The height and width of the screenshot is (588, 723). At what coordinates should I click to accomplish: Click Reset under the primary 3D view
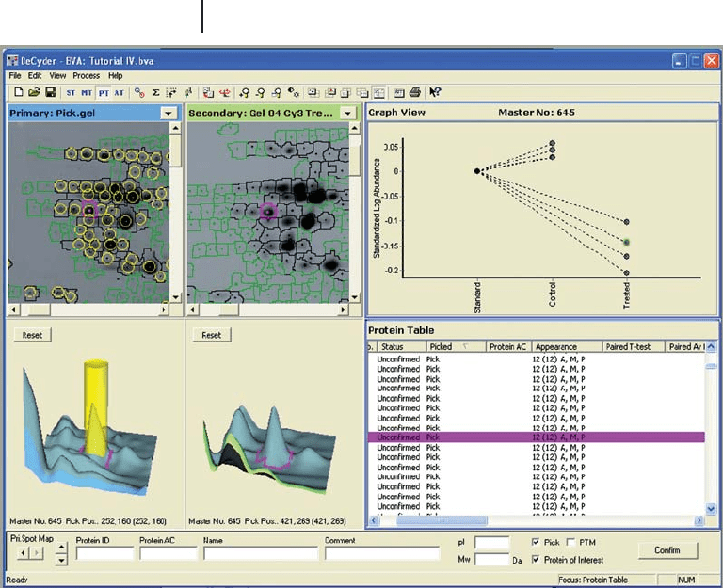coord(32,335)
